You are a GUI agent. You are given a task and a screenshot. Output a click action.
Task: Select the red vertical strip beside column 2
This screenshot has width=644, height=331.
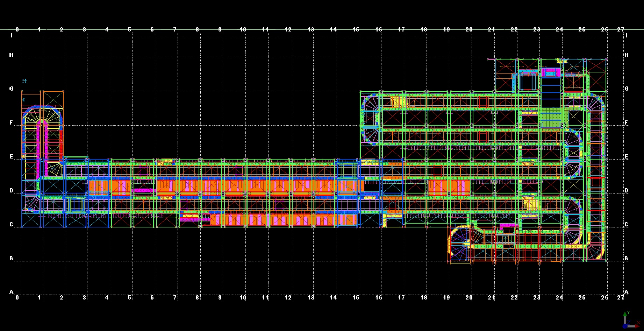tap(62, 143)
